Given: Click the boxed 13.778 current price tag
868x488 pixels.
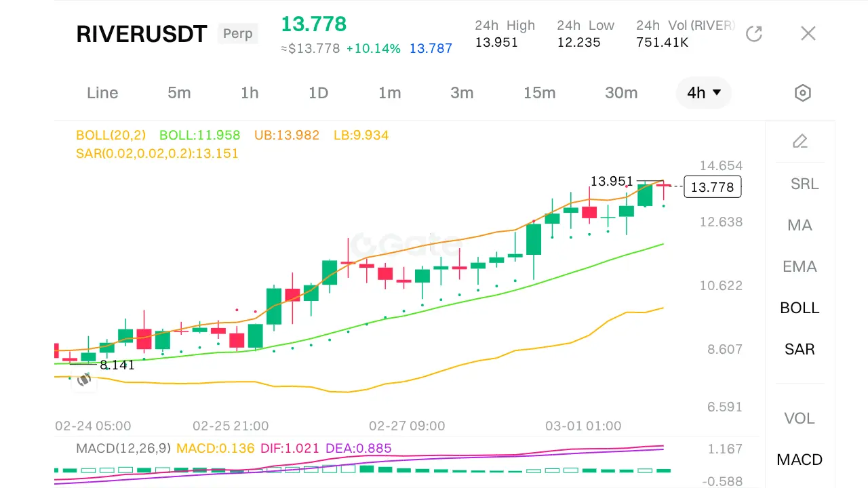Looking at the screenshot, I should (713, 187).
